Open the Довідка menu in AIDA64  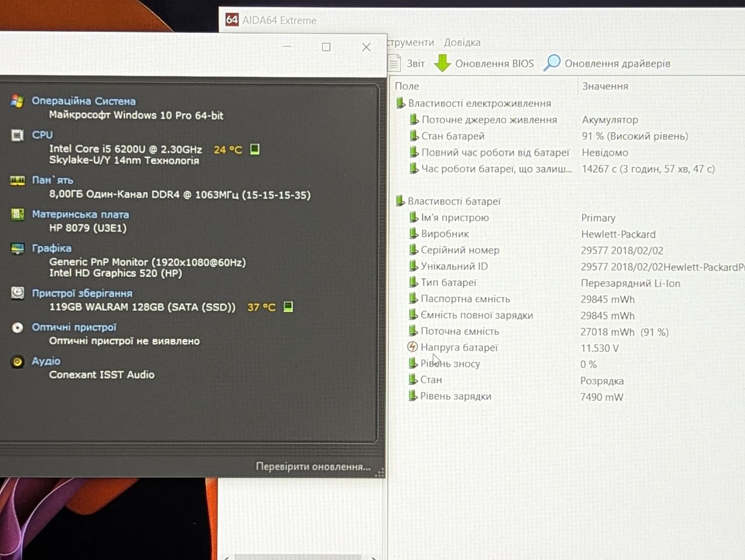(x=462, y=42)
